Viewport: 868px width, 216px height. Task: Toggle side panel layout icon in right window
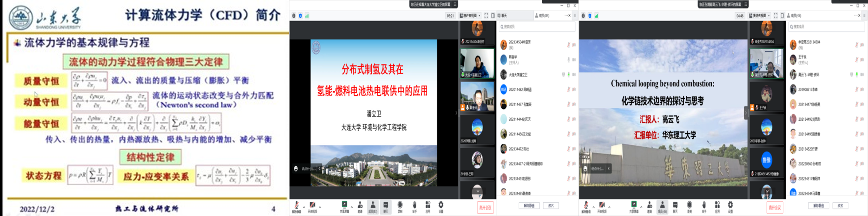[782, 16]
